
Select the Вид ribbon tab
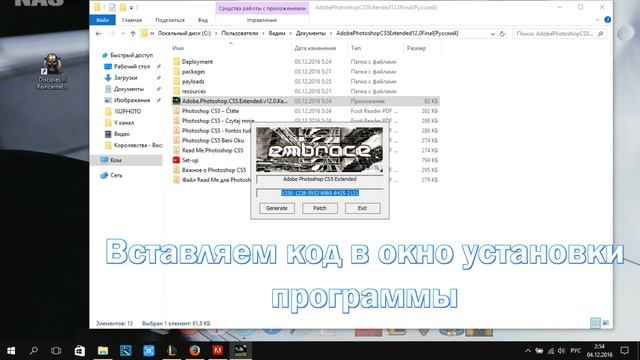203,20
